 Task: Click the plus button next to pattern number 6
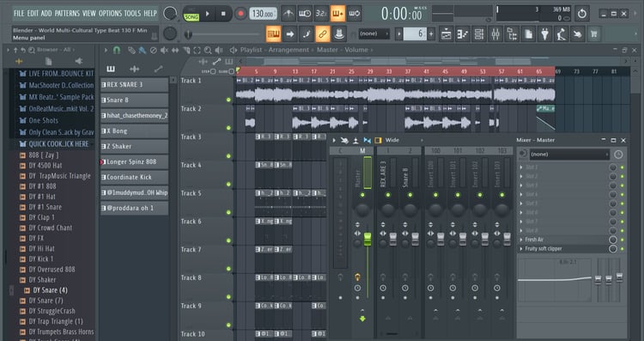point(431,33)
